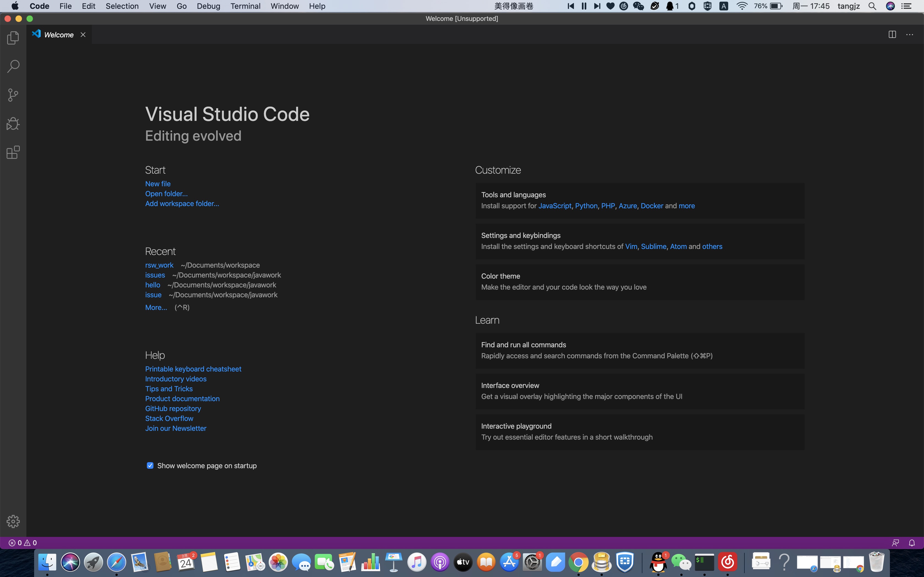
Task: Open the Search view in activity bar
Action: (13, 66)
